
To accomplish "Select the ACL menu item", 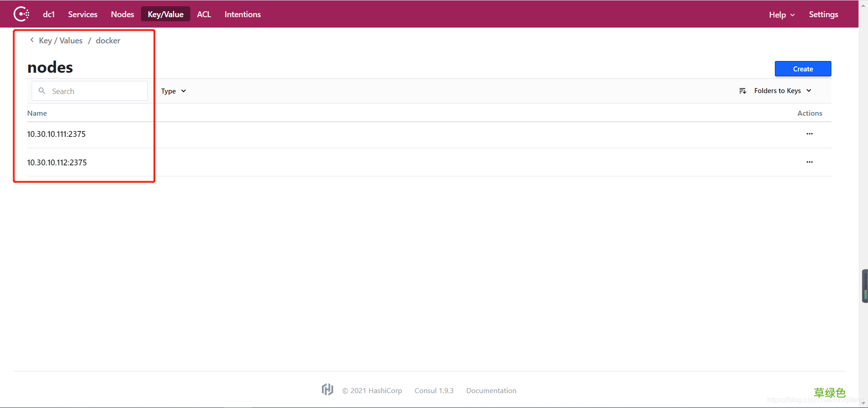I will (x=204, y=14).
